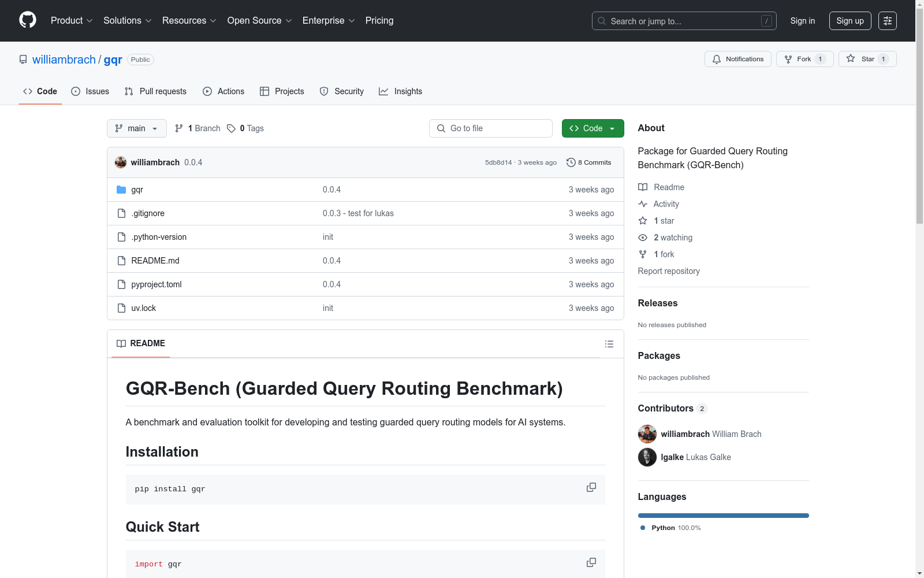Click Report repository link
This screenshot has width=924, height=578.
(669, 271)
